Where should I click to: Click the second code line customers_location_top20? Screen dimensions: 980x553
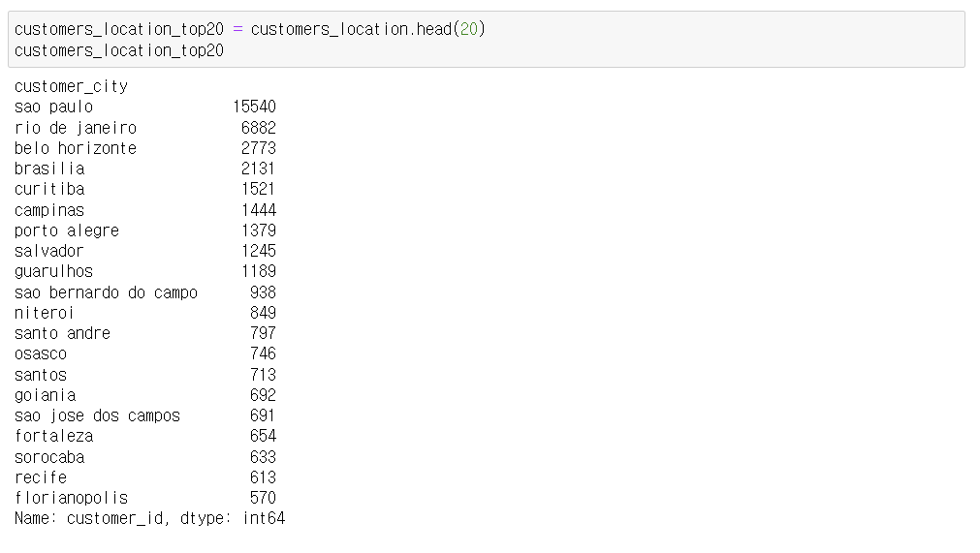pyautogui.click(x=119, y=50)
